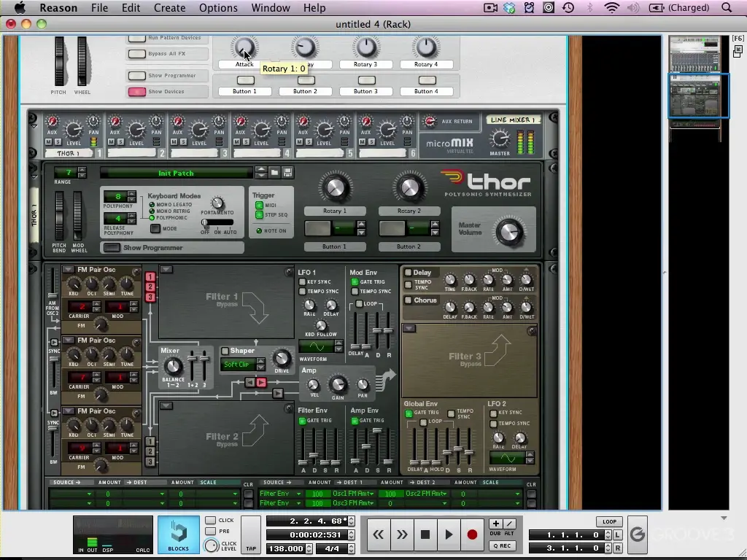This screenshot has width=747, height=560.
Task: Fast forward the transport
Action: (x=402, y=534)
